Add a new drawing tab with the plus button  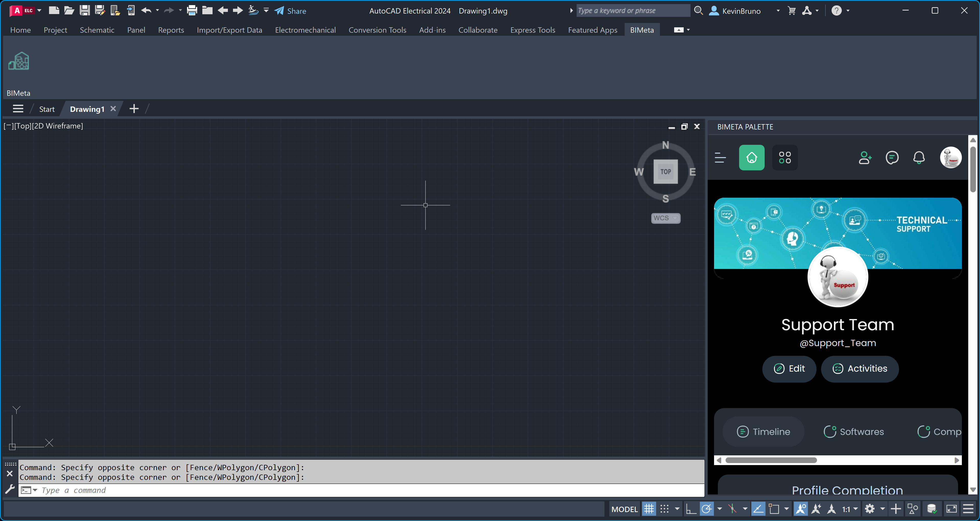coord(134,109)
